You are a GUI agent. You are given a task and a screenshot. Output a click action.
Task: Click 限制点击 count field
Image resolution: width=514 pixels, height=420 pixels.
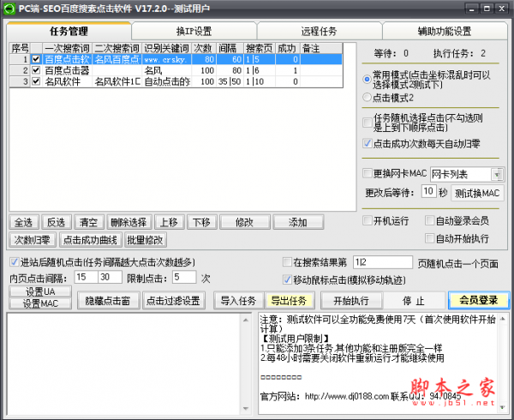(184, 277)
